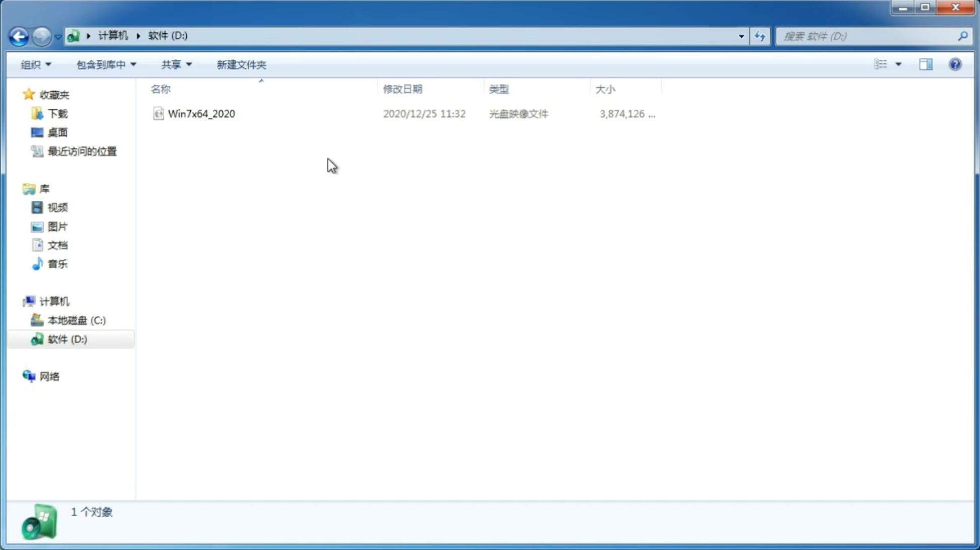Click back navigation arrow button

click(18, 36)
